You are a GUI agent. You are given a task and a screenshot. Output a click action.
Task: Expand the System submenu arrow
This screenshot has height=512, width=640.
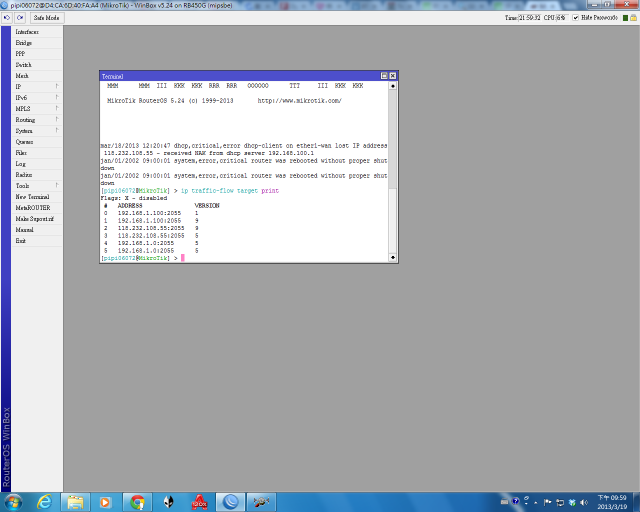point(57,131)
